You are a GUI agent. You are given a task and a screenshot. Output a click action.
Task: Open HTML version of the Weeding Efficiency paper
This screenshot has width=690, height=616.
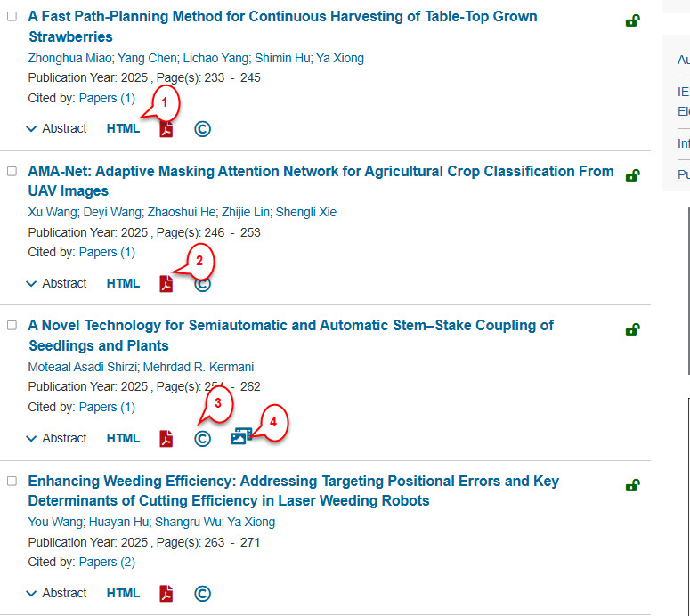(123, 594)
